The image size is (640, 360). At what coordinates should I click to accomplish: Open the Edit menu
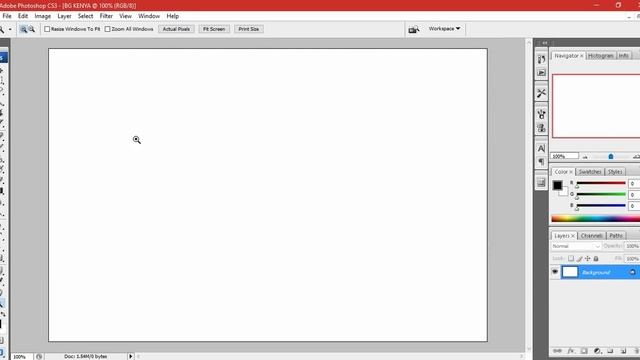[23, 16]
